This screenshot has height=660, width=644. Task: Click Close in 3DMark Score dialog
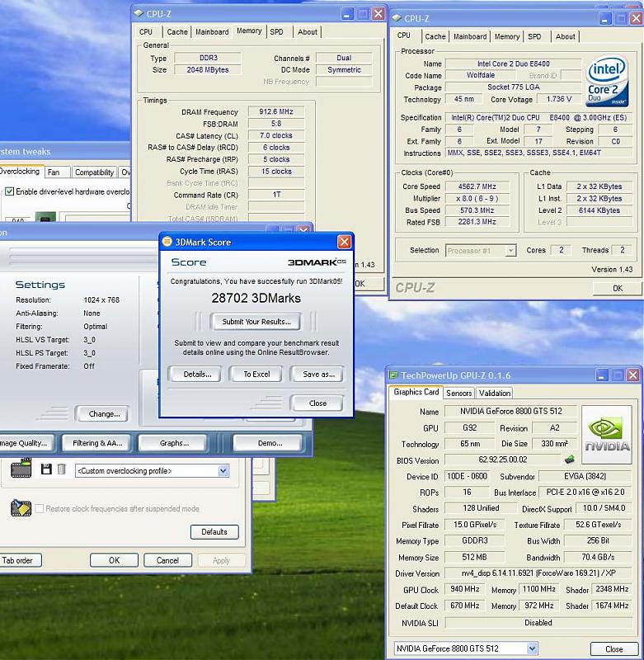click(x=317, y=403)
